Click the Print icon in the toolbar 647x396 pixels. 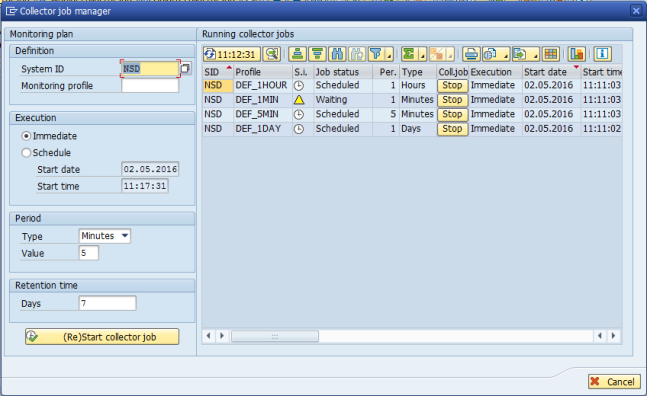coord(471,54)
